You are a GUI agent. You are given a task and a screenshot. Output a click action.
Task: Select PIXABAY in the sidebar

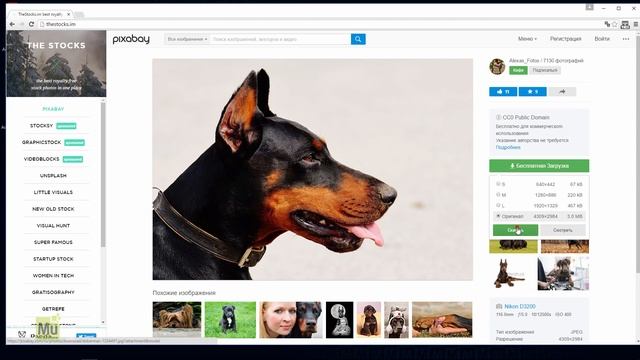tap(53, 109)
